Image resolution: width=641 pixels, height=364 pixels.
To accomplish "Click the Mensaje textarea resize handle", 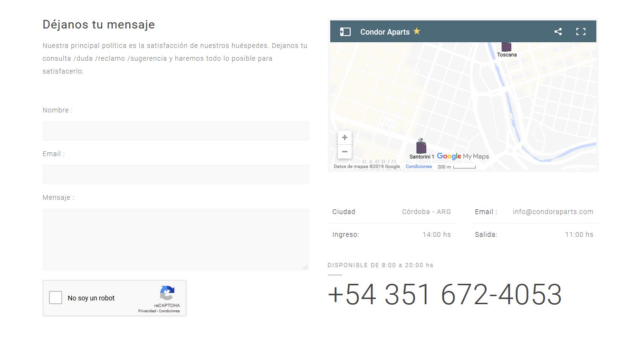I will point(306,267).
